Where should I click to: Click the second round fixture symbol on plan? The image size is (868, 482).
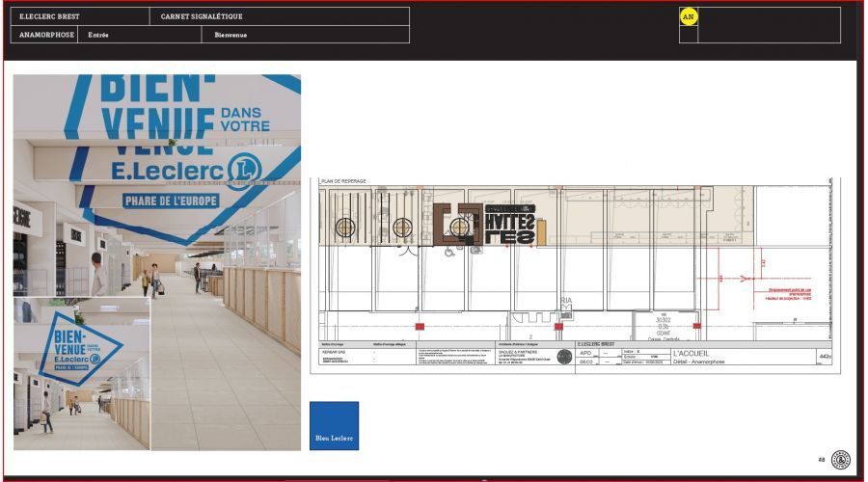pos(402,227)
